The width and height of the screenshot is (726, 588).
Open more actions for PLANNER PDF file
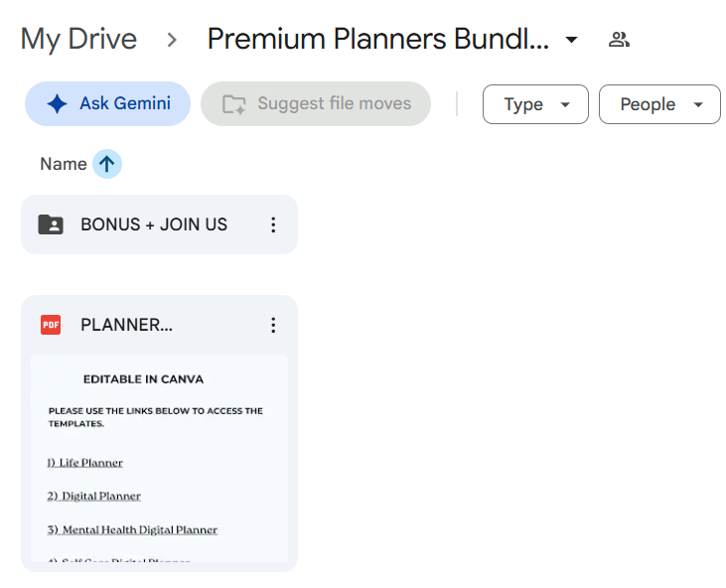pyautogui.click(x=273, y=325)
